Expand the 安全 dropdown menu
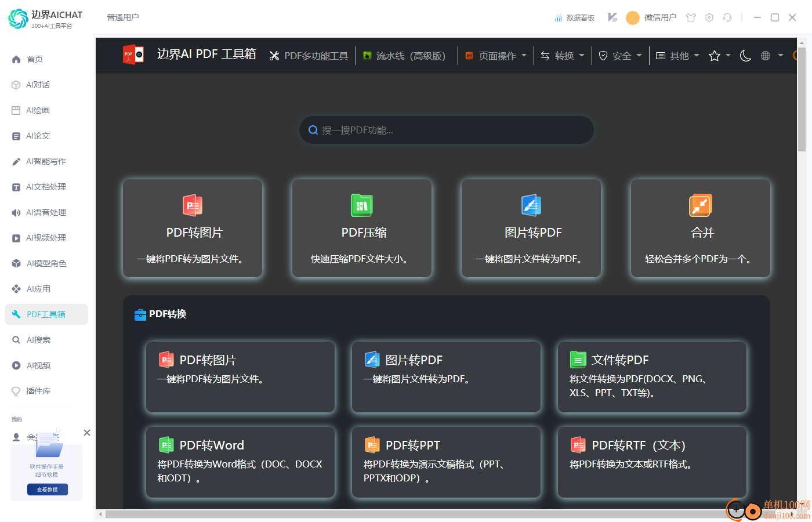 click(x=621, y=56)
